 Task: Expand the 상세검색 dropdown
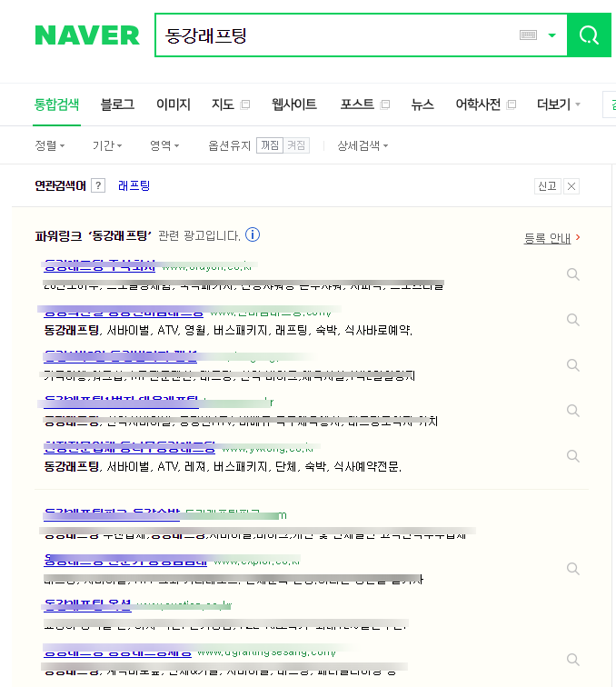pyautogui.click(x=363, y=145)
